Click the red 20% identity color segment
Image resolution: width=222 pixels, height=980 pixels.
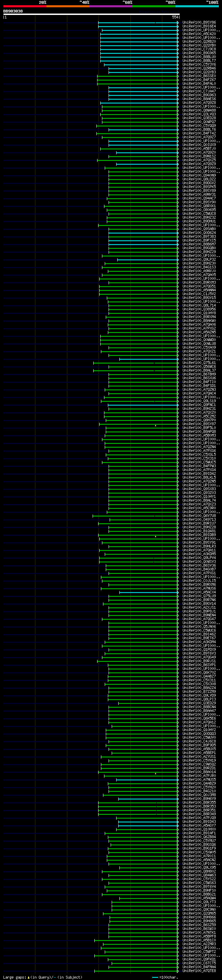coord(25,6)
